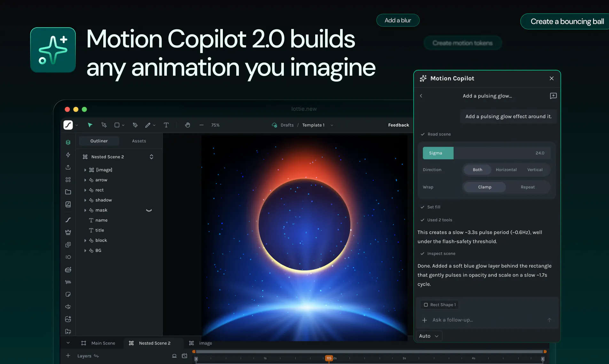The image size is (609, 364).
Task: Expand the block layer
Action: pyautogui.click(x=85, y=240)
